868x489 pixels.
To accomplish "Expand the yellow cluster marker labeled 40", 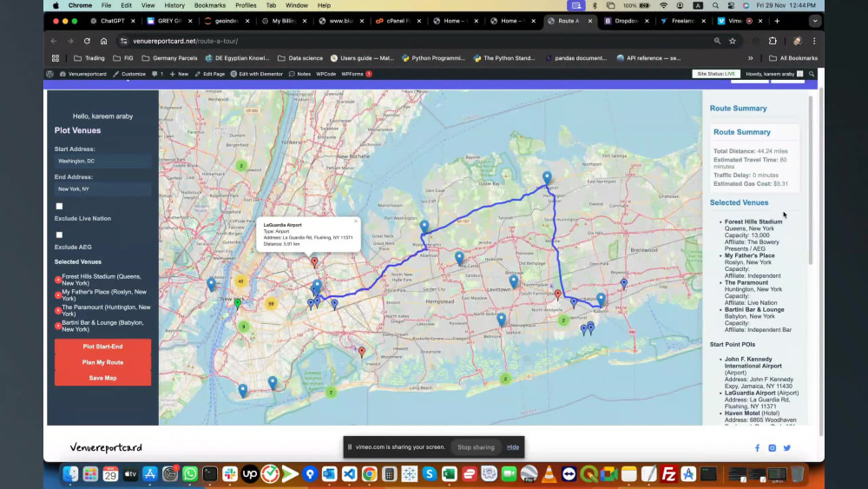I will tap(240, 281).
